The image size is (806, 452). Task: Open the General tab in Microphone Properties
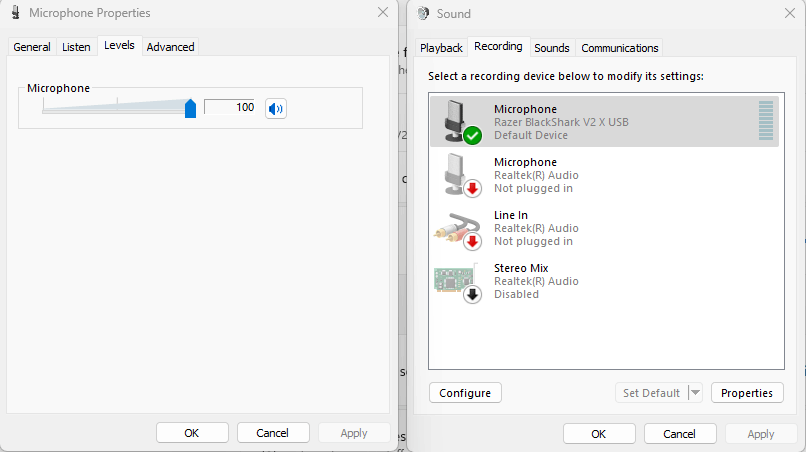32,47
